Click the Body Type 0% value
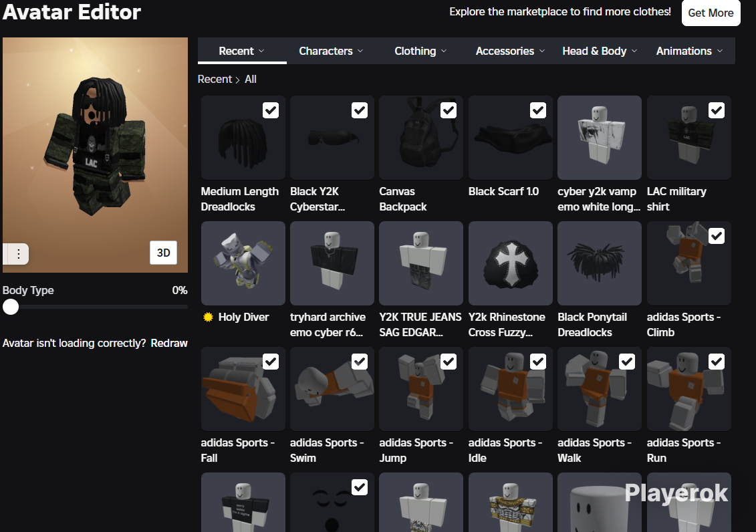This screenshot has width=756, height=532. [x=180, y=290]
